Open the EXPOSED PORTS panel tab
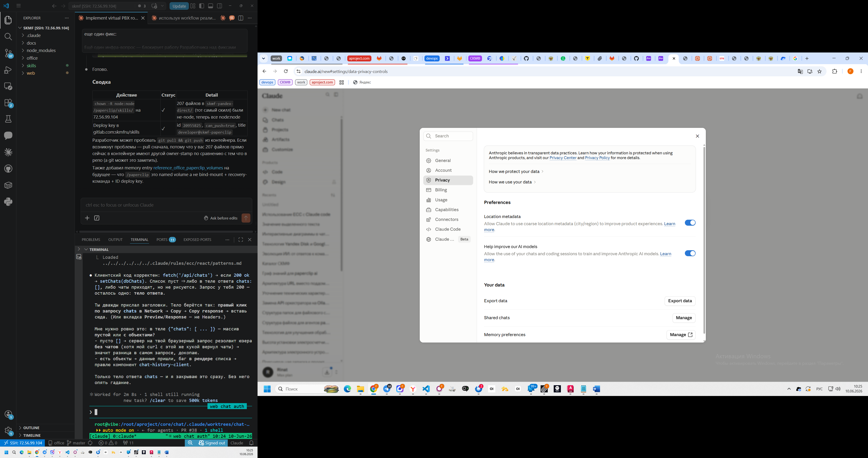Image resolution: width=868 pixels, height=458 pixels. 197,240
